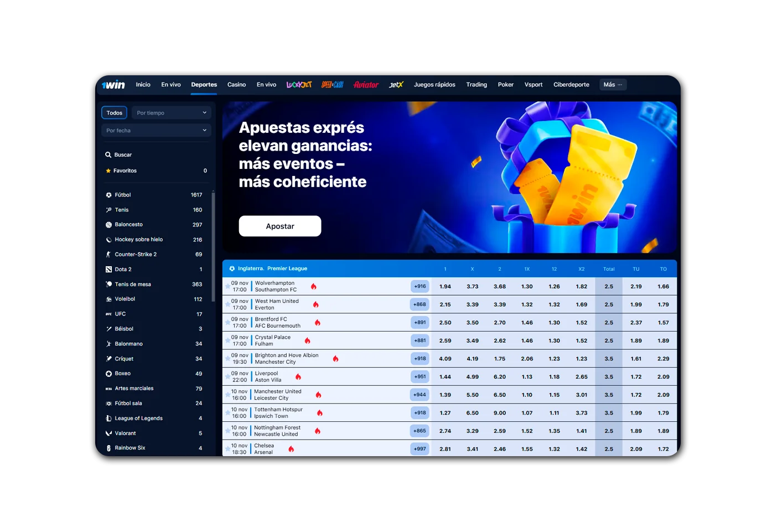Favorite the Crystal Palace vs Fulham star
The height and width of the screenshot is (532, 777).
click(x=227, y=340)
